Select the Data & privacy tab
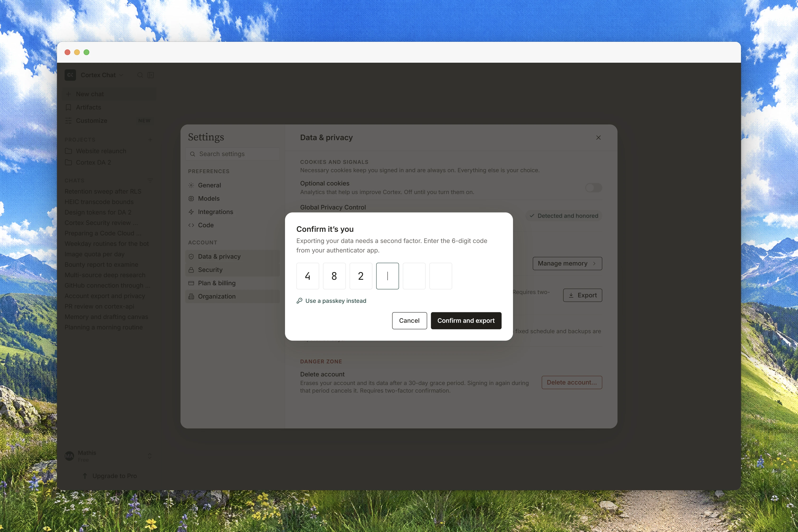The image size is (798, 532). point(233,256)
